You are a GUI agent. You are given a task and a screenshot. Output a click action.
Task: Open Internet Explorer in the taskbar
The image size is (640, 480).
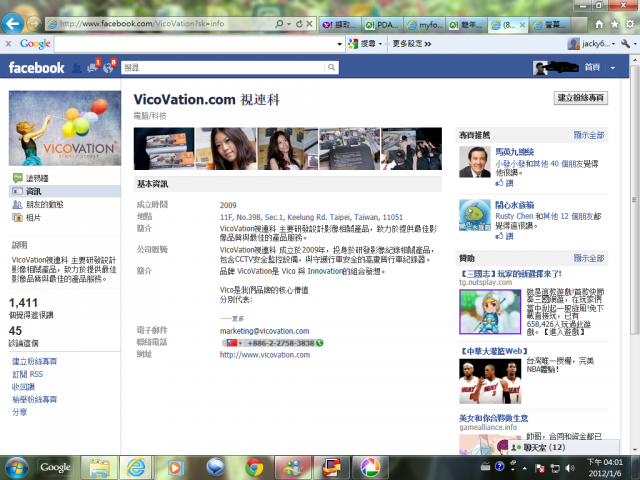coord(136,468)
